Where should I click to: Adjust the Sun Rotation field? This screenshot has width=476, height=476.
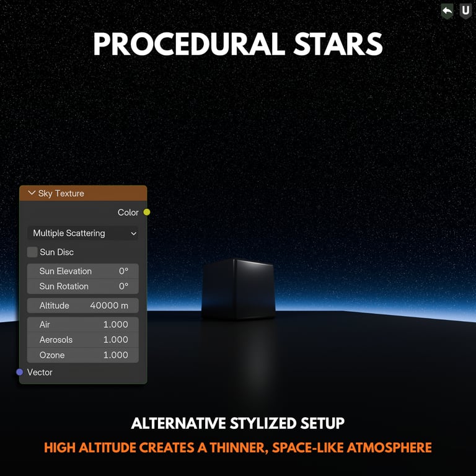(83, 286)
